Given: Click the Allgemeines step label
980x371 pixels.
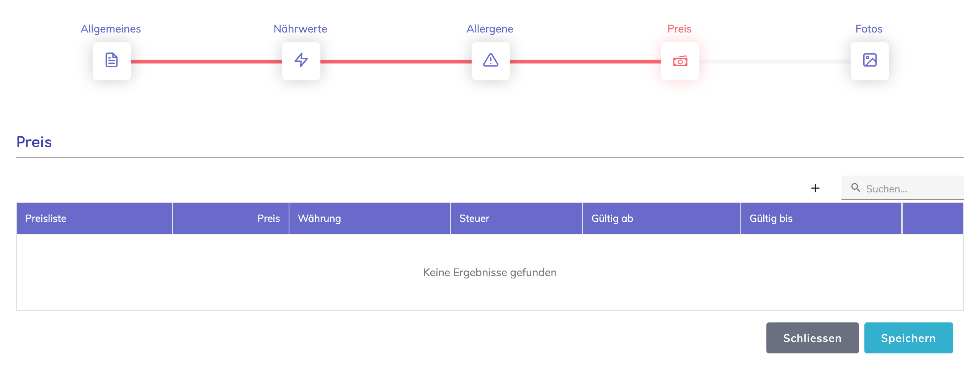Looking at the screenshot, I should (x=111, y=29).
